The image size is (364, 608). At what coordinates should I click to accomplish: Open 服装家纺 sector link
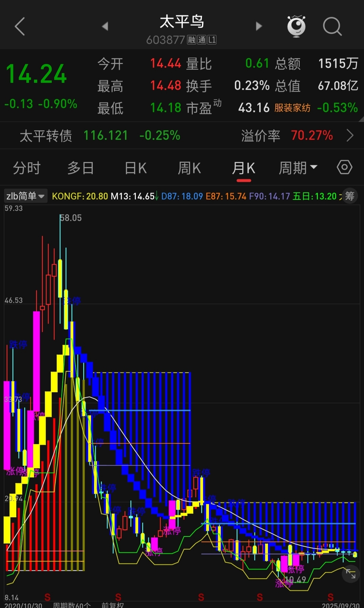click(x=292, y=108)
